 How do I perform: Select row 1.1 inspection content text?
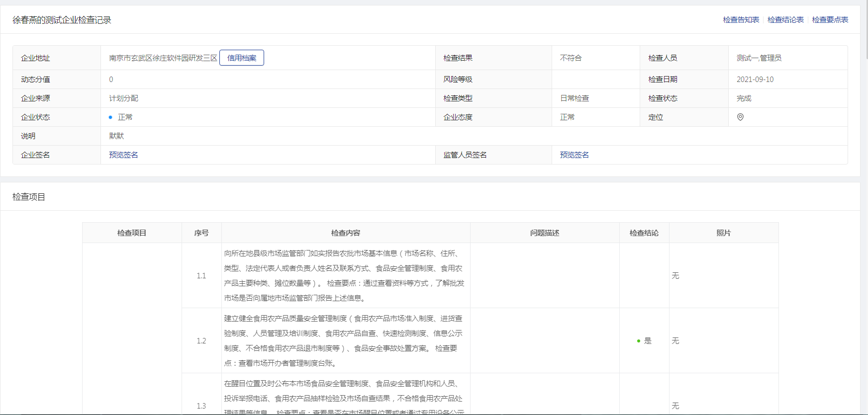pyautogui.click(x=344, y=276)
